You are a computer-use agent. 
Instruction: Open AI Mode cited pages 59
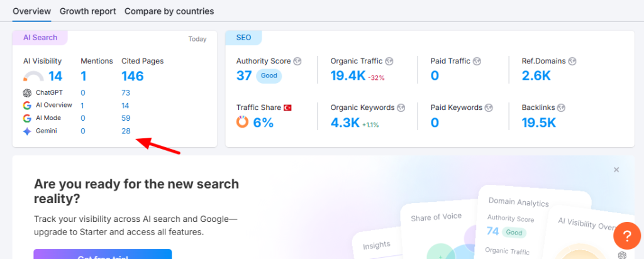pyautogui.click(x=126, y=118)
